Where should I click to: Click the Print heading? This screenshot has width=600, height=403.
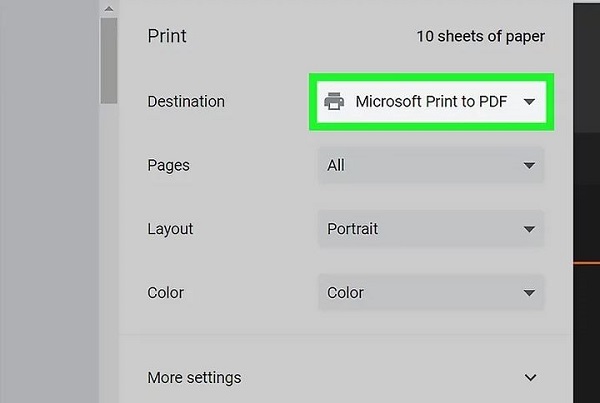click(x=167, y=36)
